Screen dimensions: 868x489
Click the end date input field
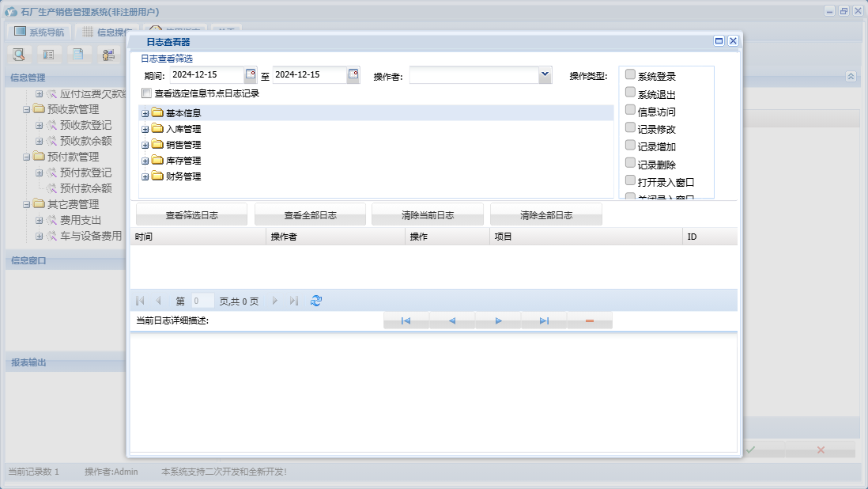(309, 74)
